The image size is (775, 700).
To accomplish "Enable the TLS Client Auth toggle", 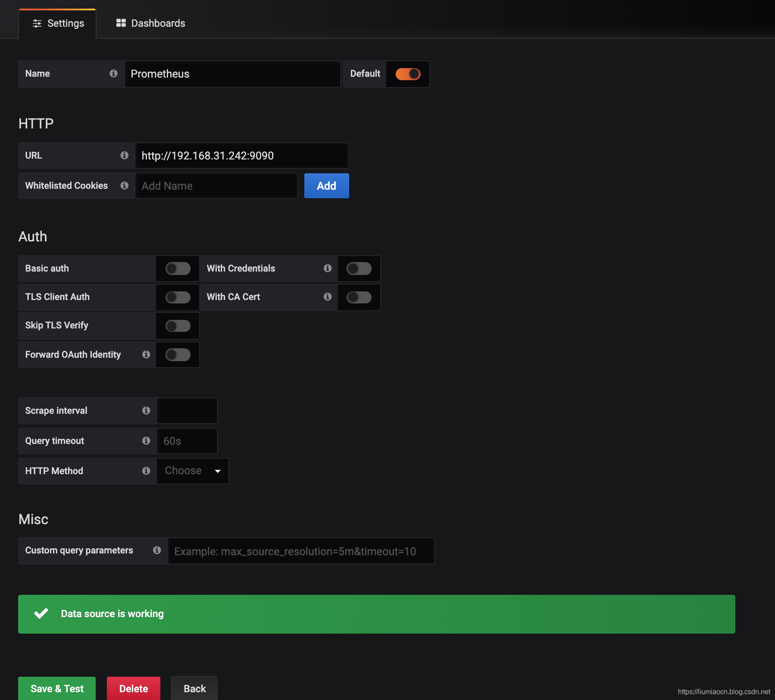I will (x=178, y=297).
